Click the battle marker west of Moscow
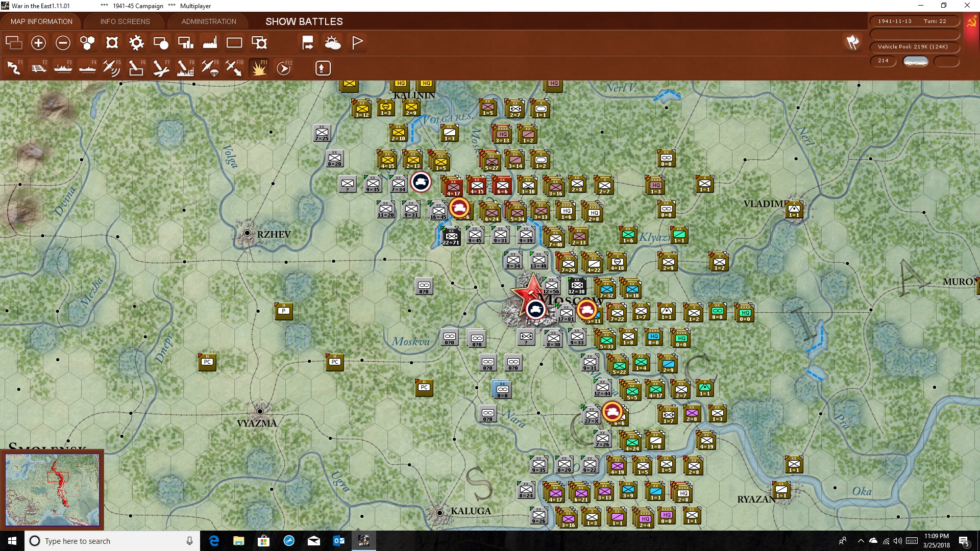The height and width of the screenshot is (551, 980). (x=535, y=309)
